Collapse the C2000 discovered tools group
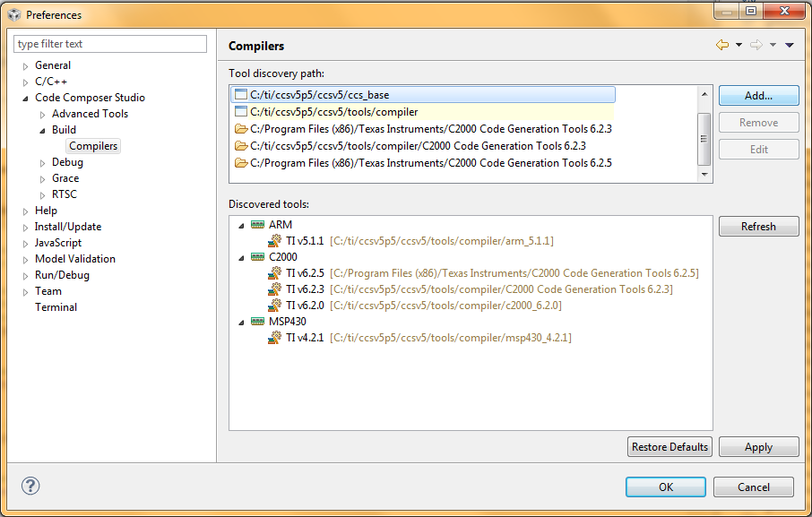Screen dimensions: 812x517 tap(241, 257)
